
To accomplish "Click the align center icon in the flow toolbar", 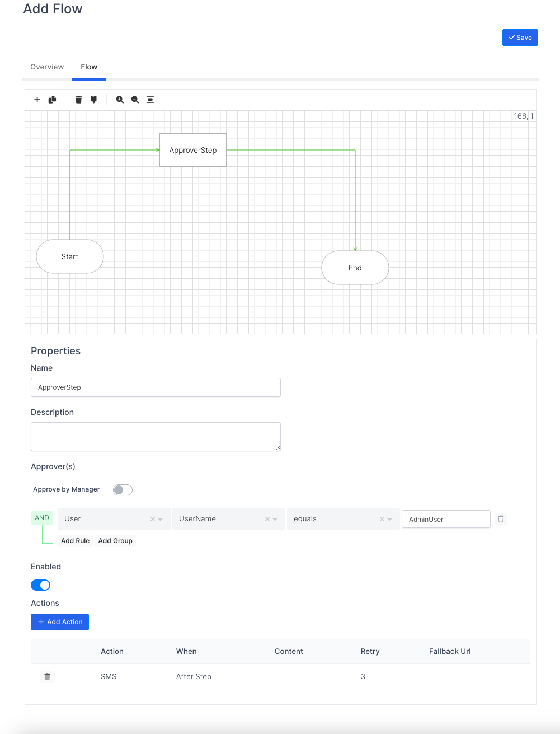I will click(150, 100).
